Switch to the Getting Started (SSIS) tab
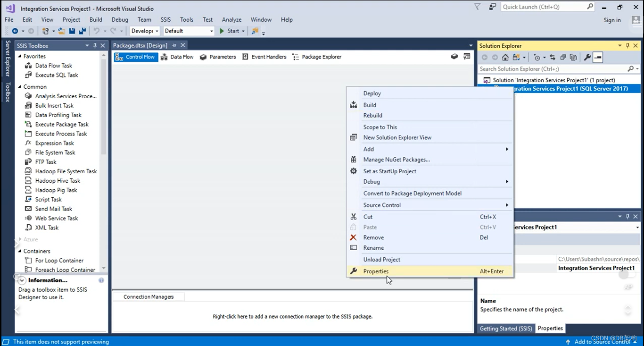Viewport: 644px width, 346px height. click(506, 328)
